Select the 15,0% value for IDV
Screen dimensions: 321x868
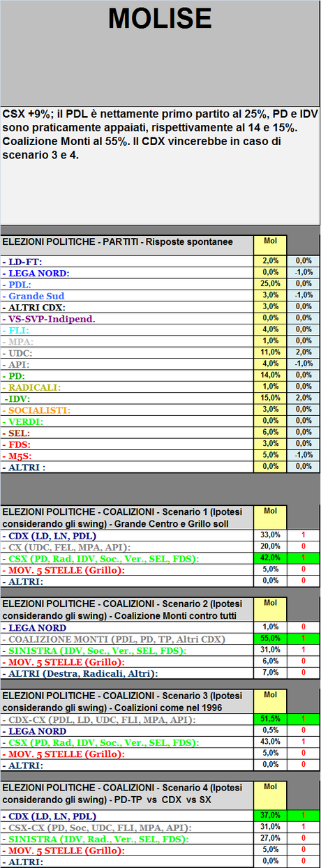pos(270,398)
